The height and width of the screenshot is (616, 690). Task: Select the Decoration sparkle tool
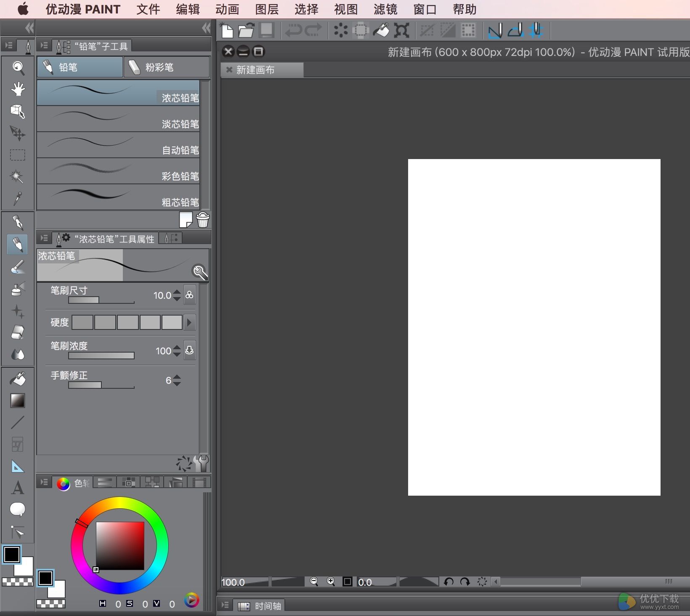pyautogui.click(x=18, y=311)
